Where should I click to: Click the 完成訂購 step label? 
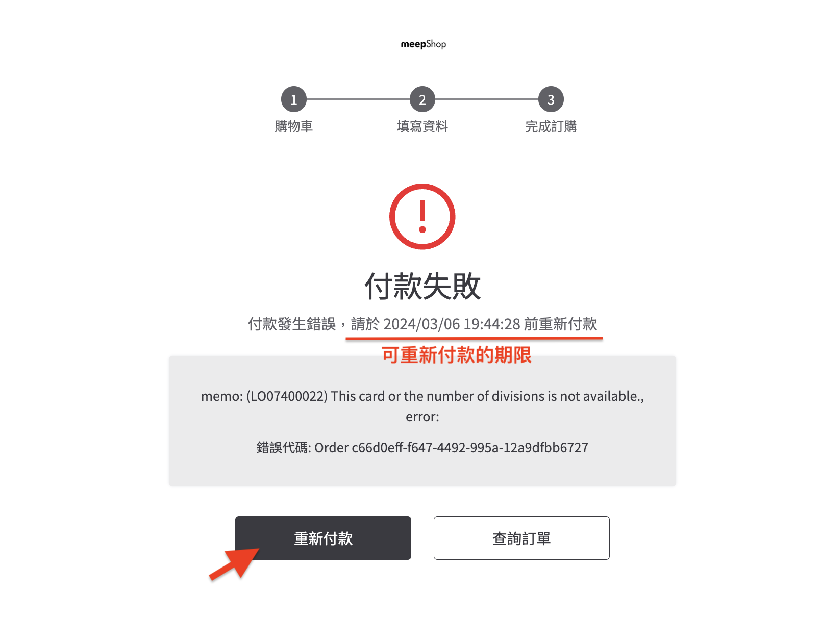(x=551, y=126)
